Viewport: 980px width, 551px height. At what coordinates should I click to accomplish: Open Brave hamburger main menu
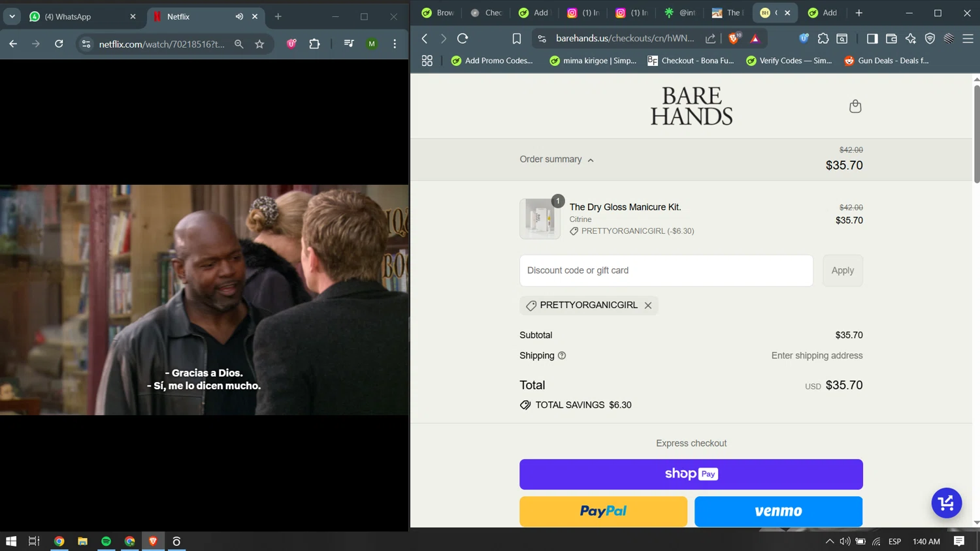(x=968, y=39)
